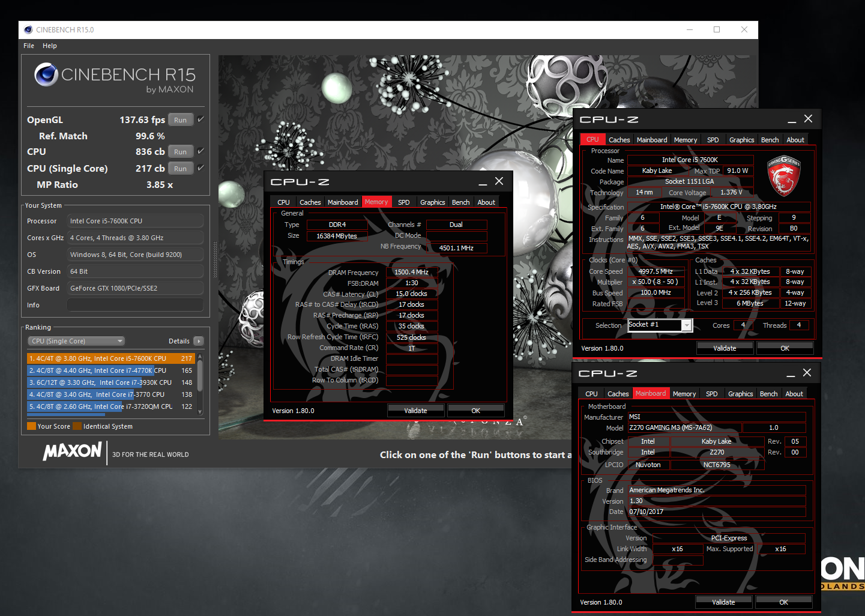Click Validate in Memory CPU-Z window
Screen dimensions: 865x616
coord(415,411)
